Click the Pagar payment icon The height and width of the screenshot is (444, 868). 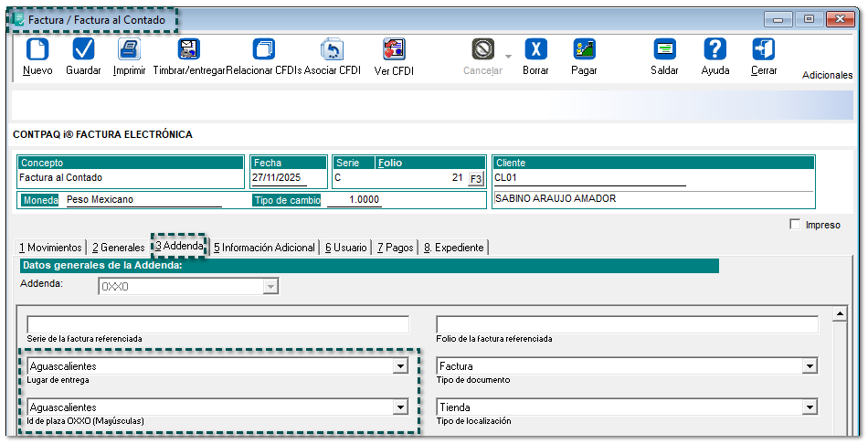pyautogui.click(x=584, y=49)
